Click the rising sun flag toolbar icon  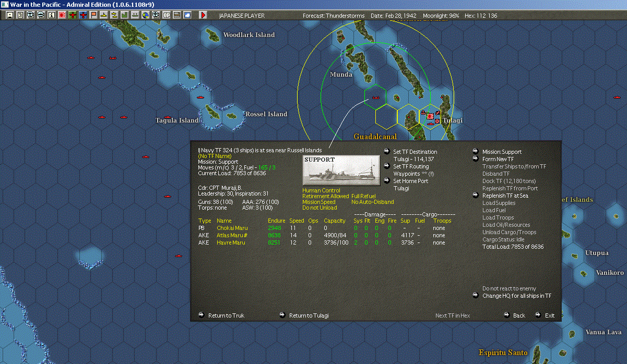tap(62, 15)
